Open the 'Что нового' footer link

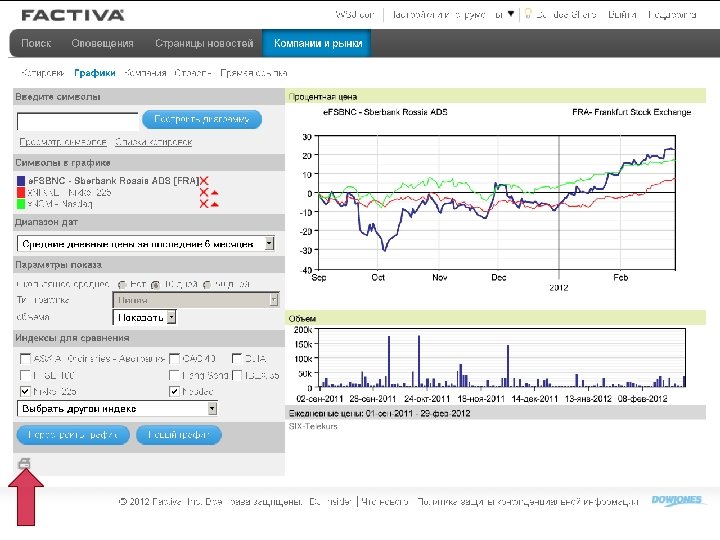[385, 501]
